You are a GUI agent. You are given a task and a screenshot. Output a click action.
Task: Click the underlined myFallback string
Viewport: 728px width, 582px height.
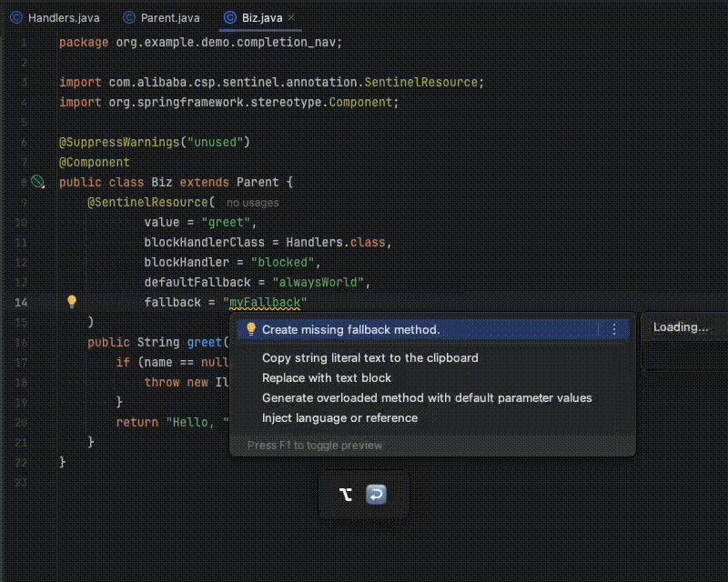(x=265, y=303)
